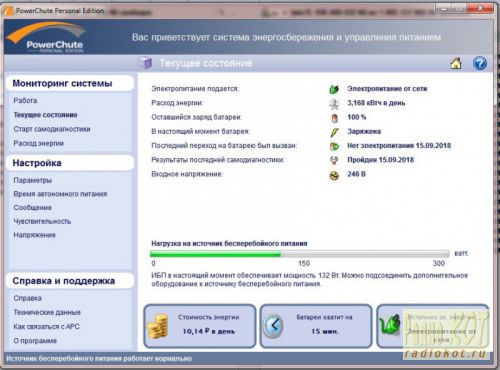Click the text Нет электропитания 15.09.2018
Viewport: 500px width, 370px height.
399,145
